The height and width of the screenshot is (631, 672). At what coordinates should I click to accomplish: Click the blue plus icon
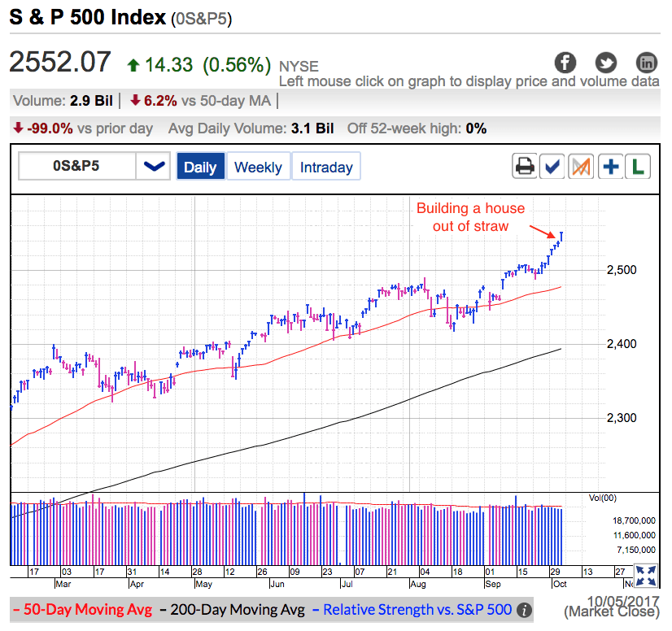coord(610,166)
